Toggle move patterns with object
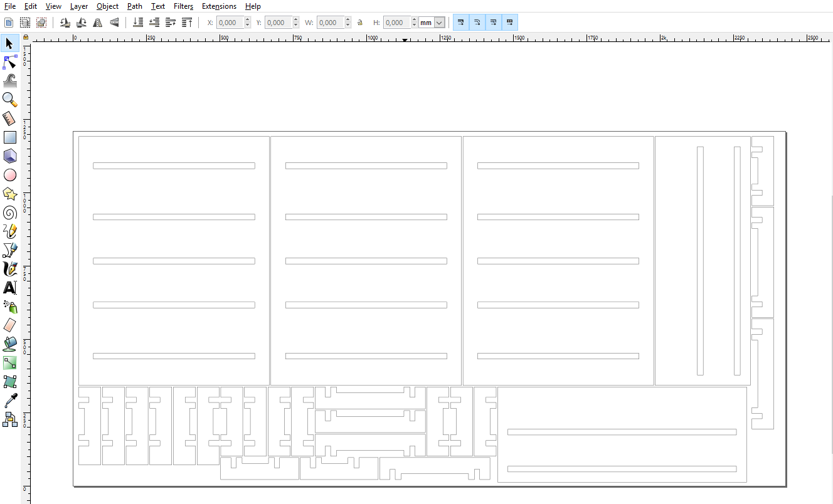833x504 pixels. tap(510, 23)
